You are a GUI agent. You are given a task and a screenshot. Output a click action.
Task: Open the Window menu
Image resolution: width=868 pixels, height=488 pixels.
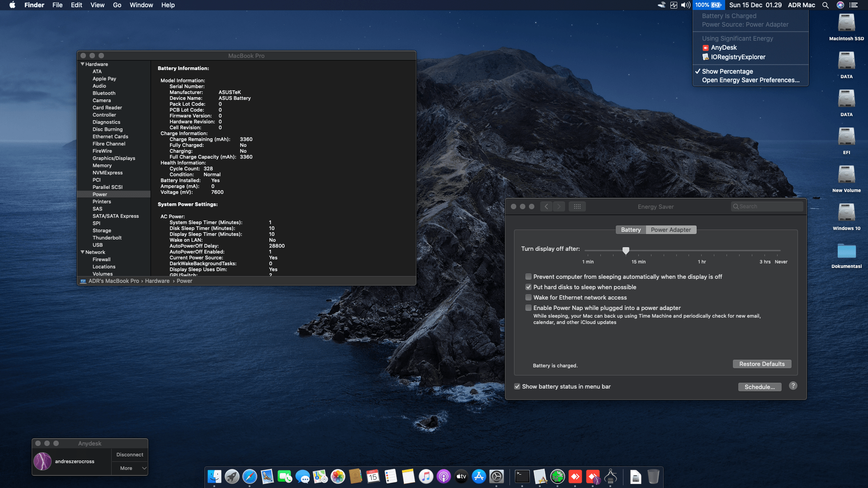tap(141, 5)
